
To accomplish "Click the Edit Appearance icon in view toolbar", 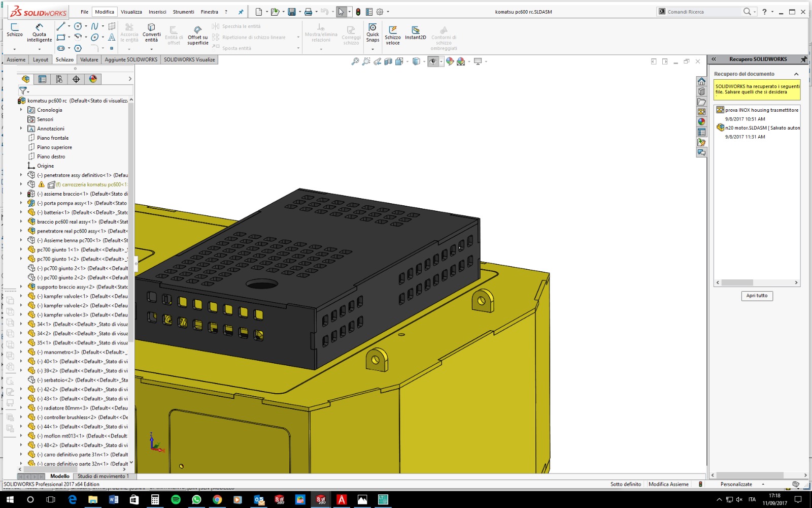I will 450,61.
